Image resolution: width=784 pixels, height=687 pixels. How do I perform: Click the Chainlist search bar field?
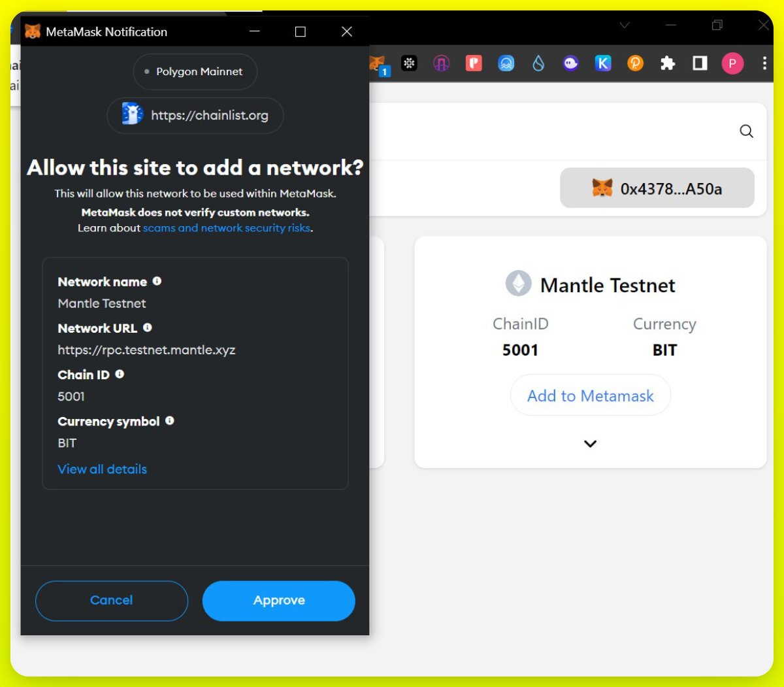coord(568,131)
